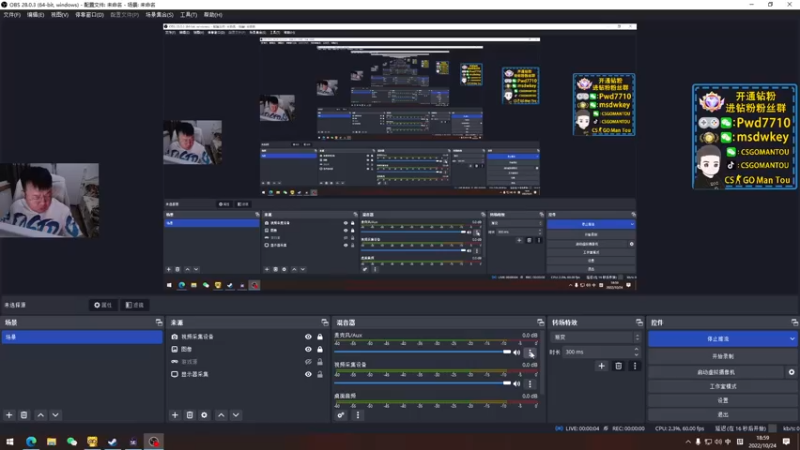Increase transition duration with stepper up arrow
This screenshot has width=800, height=450.
point(636,349)
